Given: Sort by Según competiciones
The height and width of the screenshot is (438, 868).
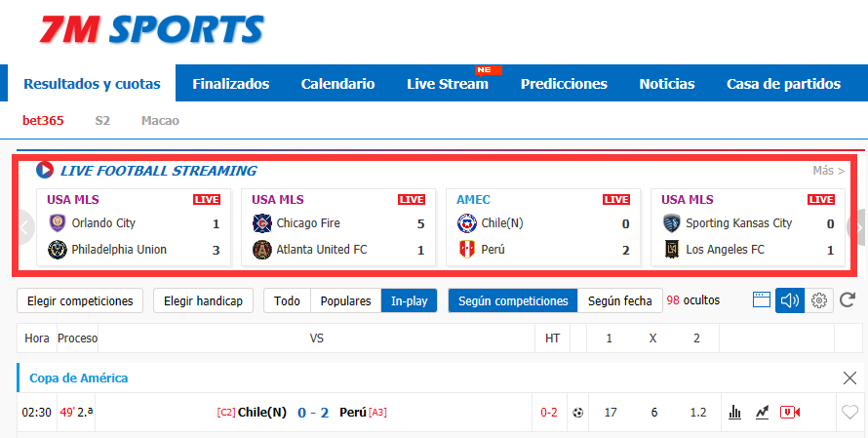Looking at the screenshot, I should [x=513, y=300].
